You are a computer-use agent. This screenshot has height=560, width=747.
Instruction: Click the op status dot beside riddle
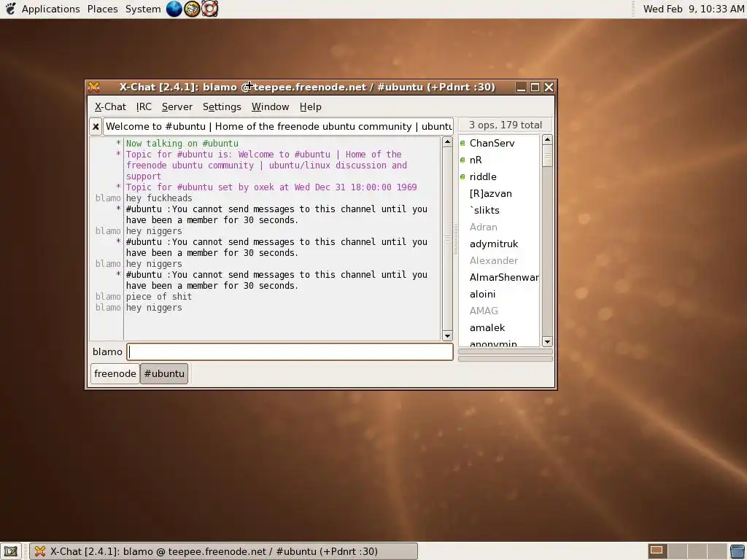[462, 176]
